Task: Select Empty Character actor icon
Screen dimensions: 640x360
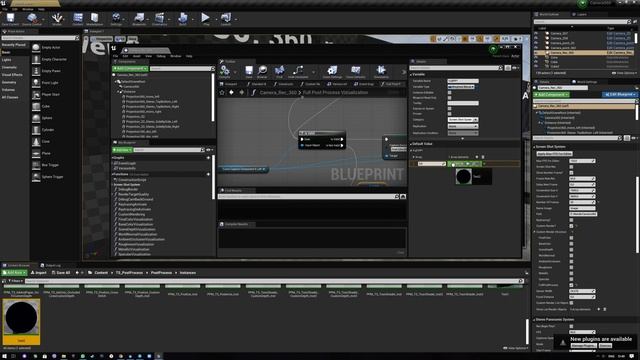Action: pos(36,59)
